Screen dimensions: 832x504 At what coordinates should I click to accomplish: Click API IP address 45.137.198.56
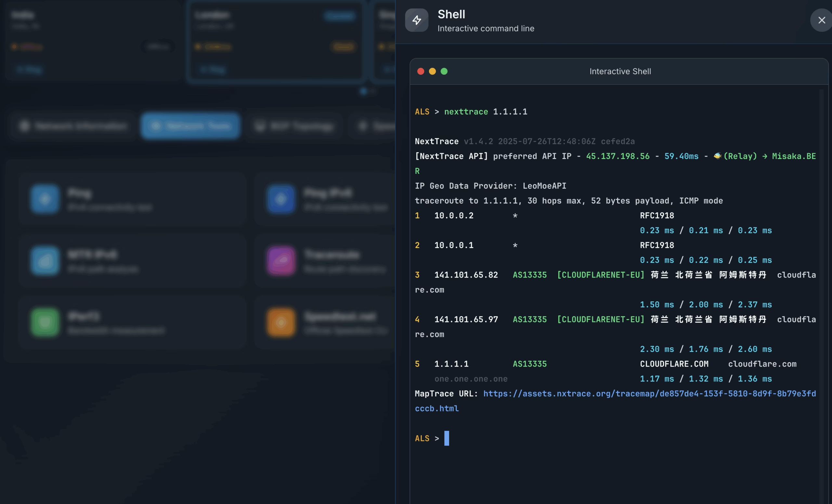[x=617, y=156]
